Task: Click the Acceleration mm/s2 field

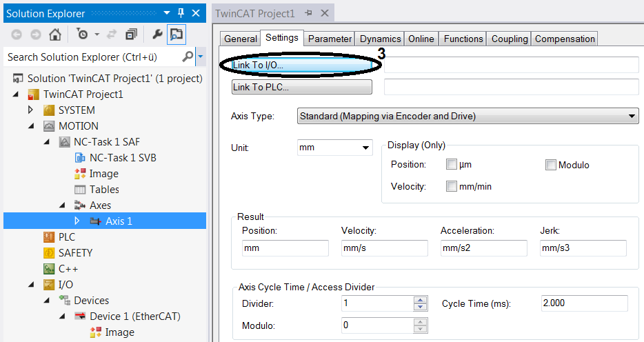Action: pos(484,248)
